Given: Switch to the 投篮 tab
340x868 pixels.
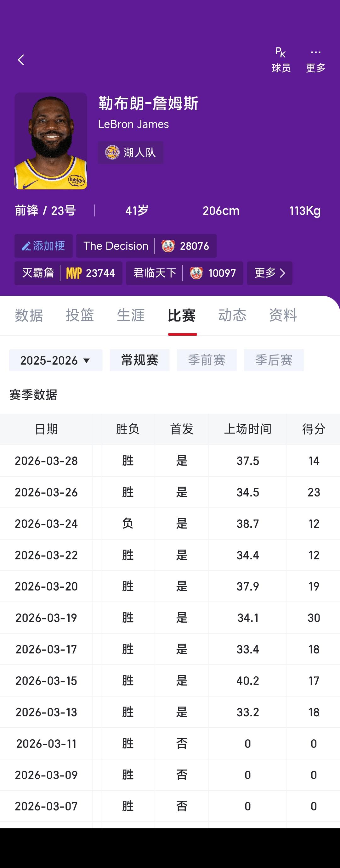Looking at the screenshot, I should click(80, 315).
